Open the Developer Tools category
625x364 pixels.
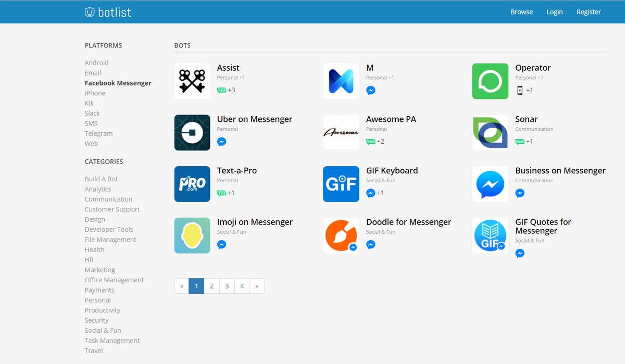pyautogui.click(x=109, y=229)
